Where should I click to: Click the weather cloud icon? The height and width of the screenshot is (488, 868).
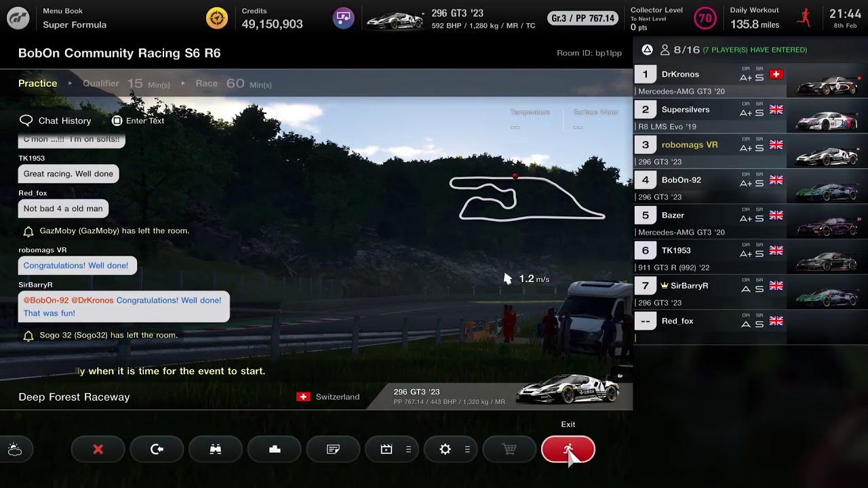(x=14, y=449)
